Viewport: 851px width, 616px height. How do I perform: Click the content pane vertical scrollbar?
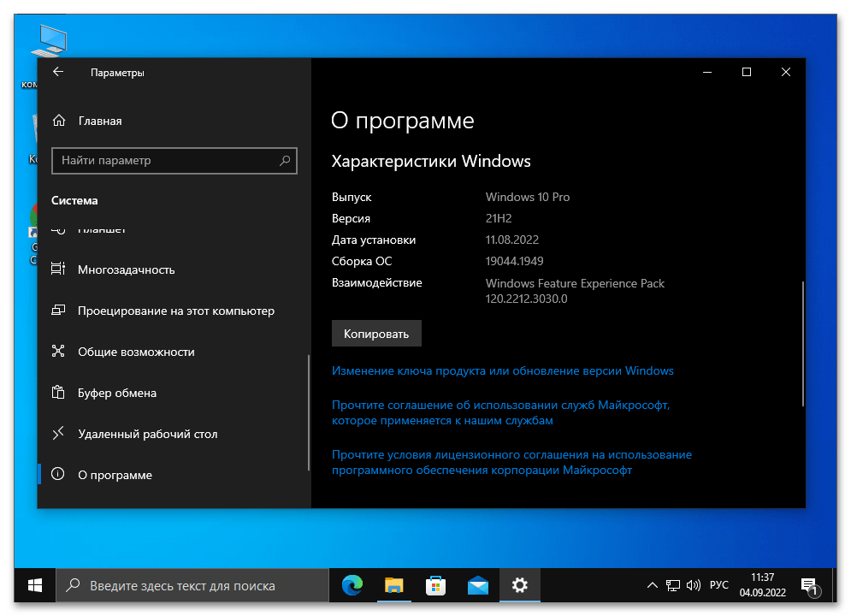click(802, 342)
